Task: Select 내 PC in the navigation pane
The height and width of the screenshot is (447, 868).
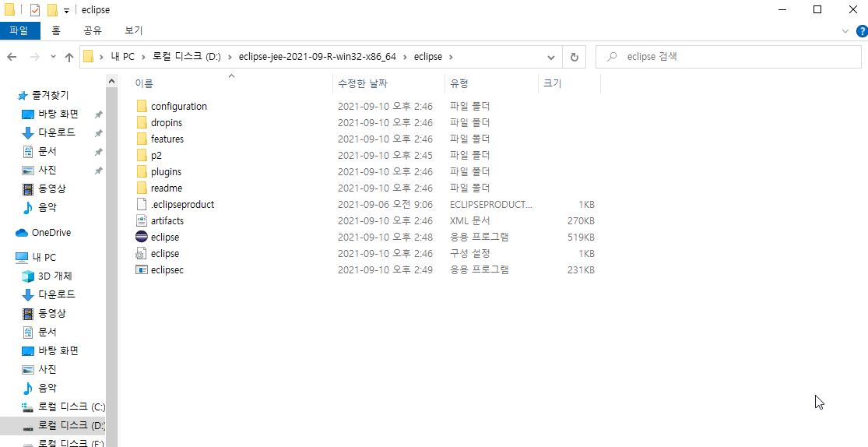Action: click(36, 258)
